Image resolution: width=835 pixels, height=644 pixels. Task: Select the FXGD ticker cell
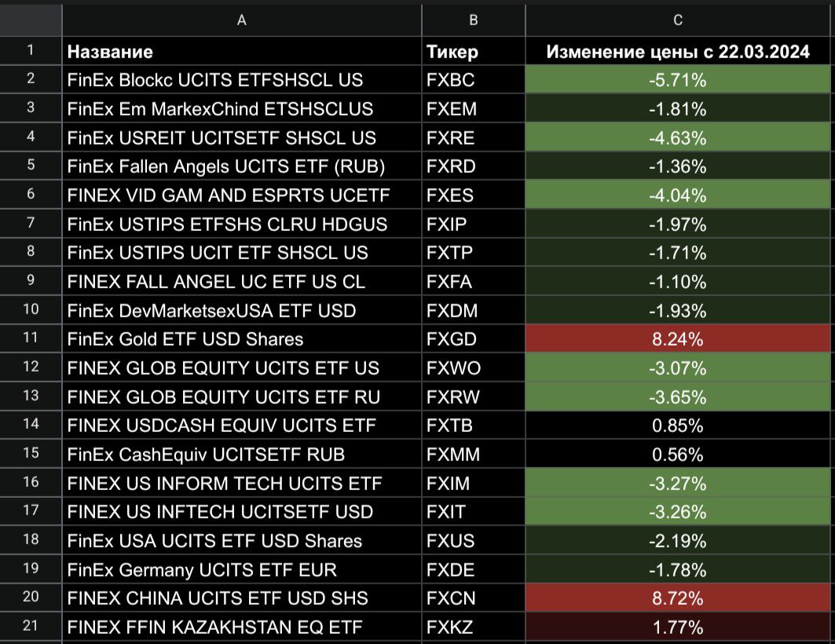click(x=472, y=339)
